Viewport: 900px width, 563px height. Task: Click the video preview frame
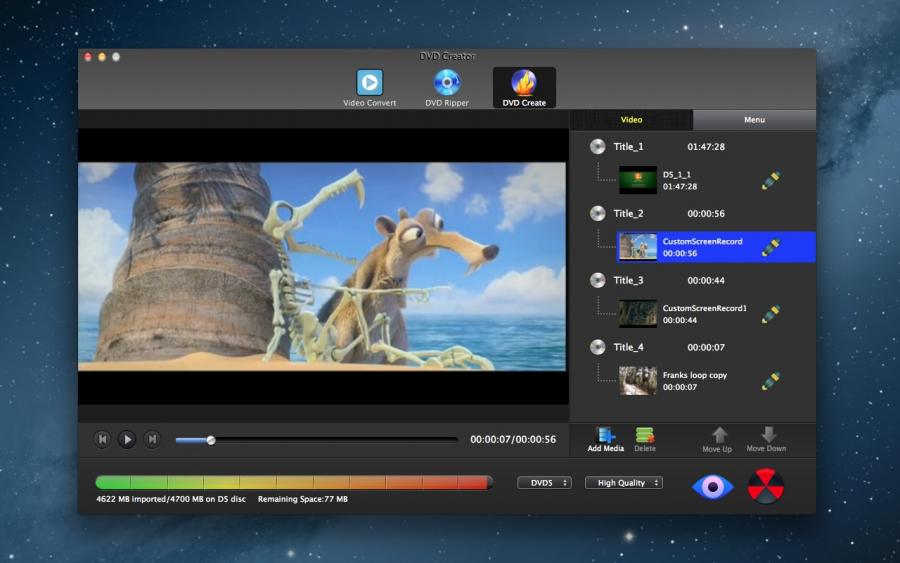point(322,266)
